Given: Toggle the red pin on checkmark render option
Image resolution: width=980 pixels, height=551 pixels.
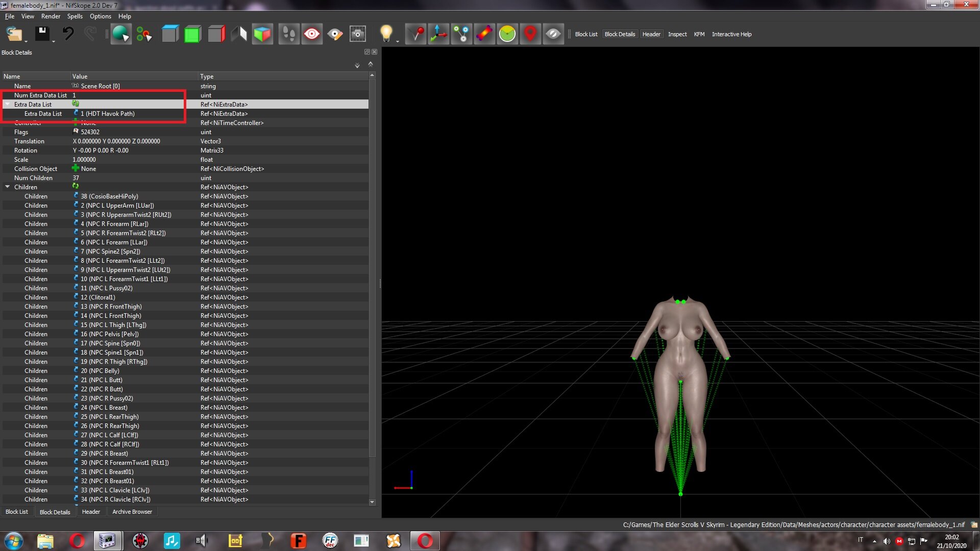Looking at the screenshot, I should [x=416, y=34].
